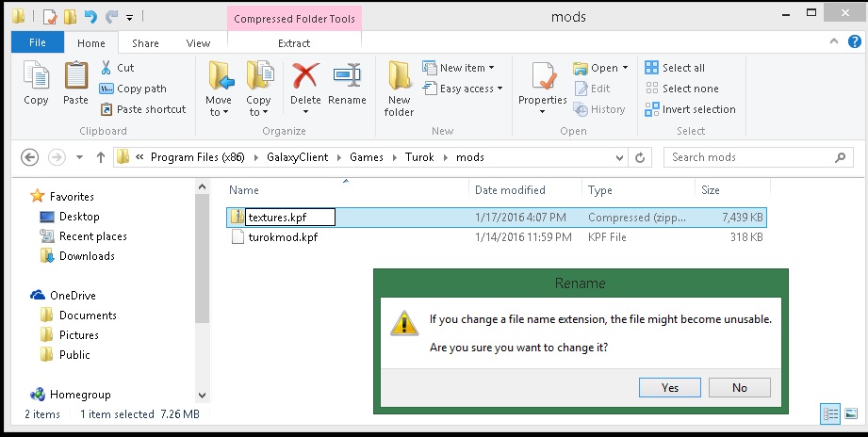Click No in the Rename dialog
Image resolution: width=868 pixels, height=437 pixels.
(739, 387)
